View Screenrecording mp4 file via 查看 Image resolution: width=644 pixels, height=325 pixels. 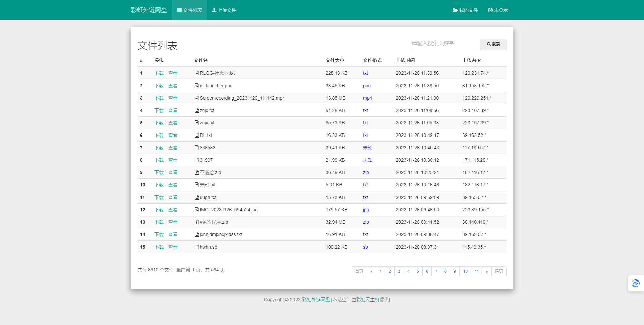pyautogui.click(x=173, y=98)
